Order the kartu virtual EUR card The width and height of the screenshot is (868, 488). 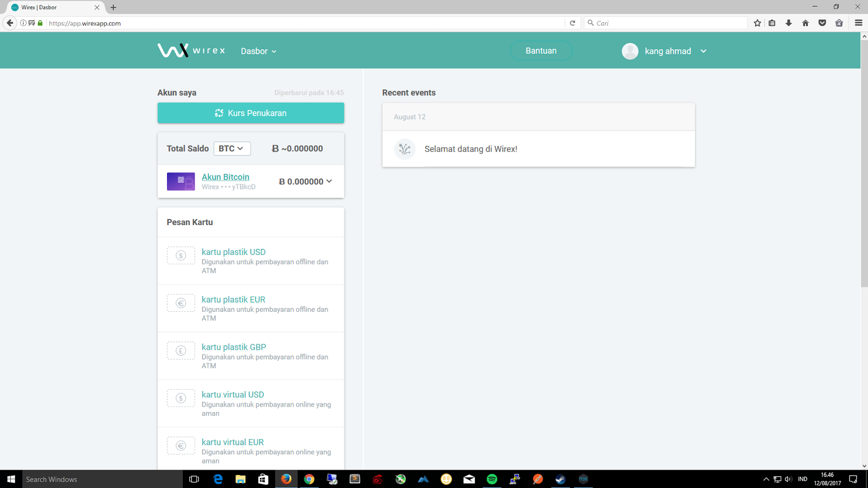233,442
